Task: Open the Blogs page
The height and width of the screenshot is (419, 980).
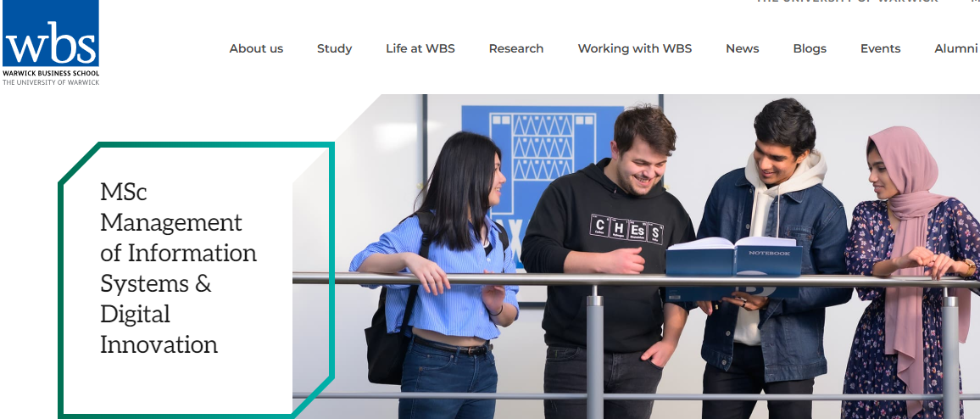Action: [x=810, y=48]
